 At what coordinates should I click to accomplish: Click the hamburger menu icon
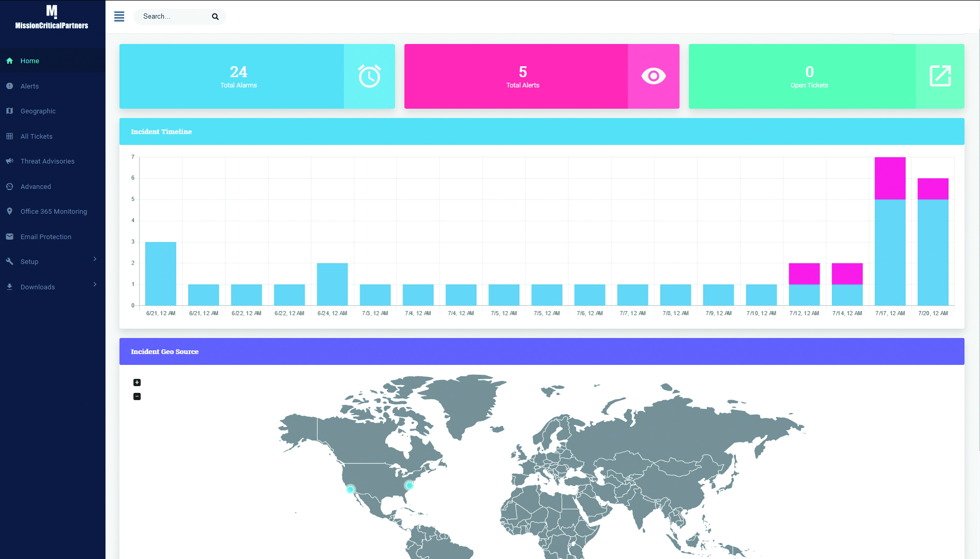tap(119, 17)
